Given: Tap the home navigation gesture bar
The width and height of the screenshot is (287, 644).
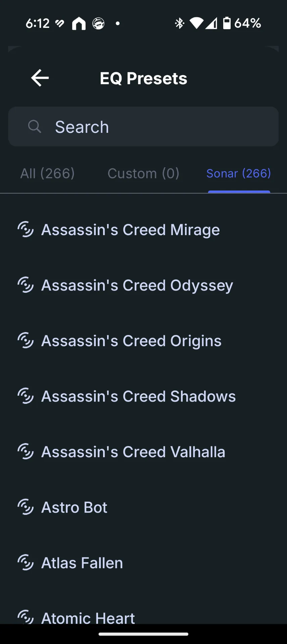Looking at the screenshot, I should tap(143, 634).
